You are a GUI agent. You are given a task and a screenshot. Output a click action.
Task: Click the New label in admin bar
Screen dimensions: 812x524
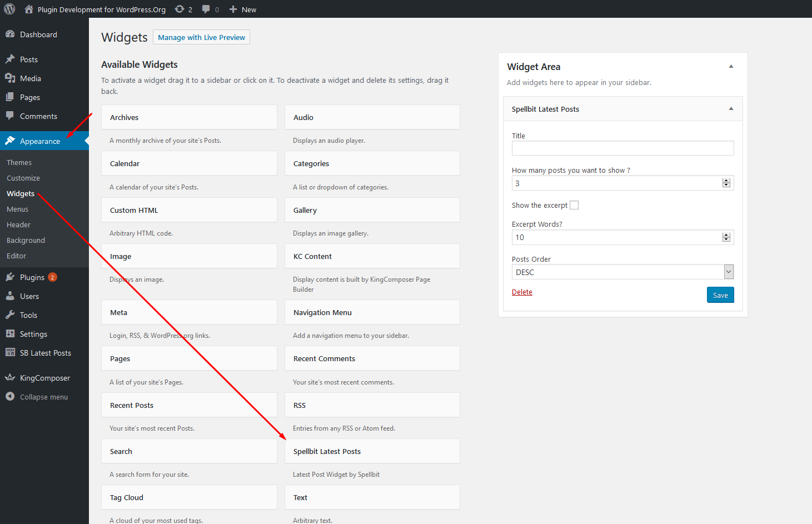click(249, 9)
